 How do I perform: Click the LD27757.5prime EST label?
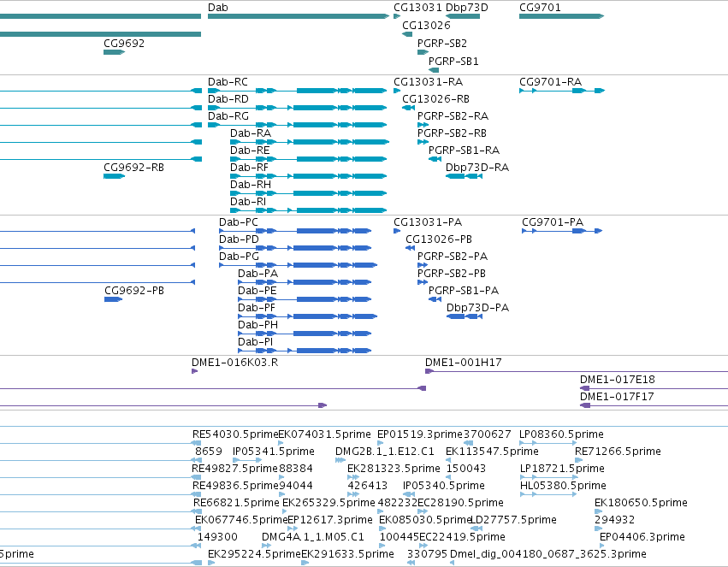pyautogui.click(x=513, y=520)
